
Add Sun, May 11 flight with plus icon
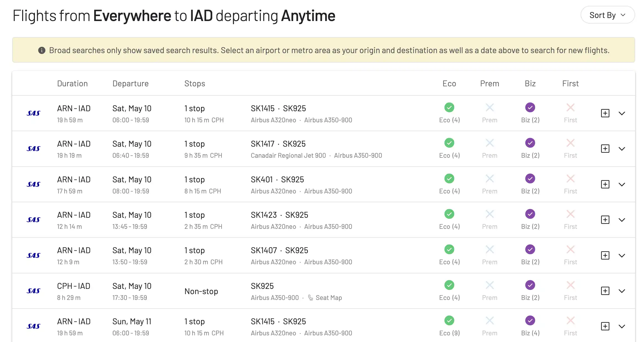[x=605, y=326]
